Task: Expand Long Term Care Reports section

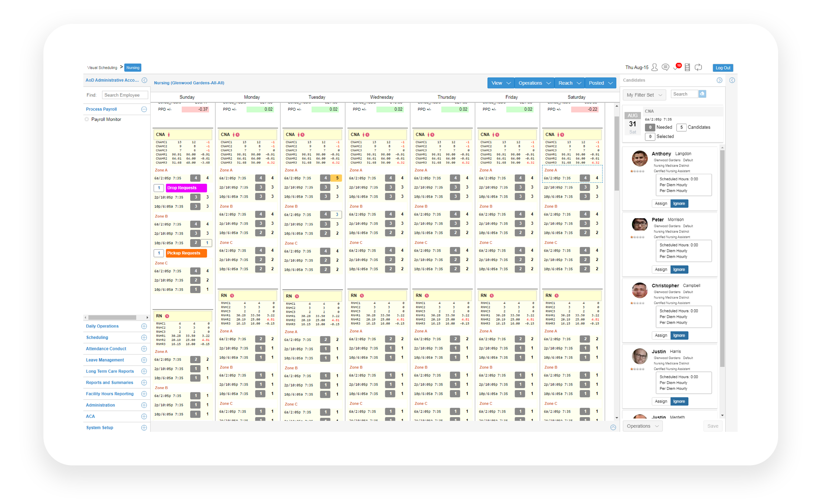Action: coord(144,372)
